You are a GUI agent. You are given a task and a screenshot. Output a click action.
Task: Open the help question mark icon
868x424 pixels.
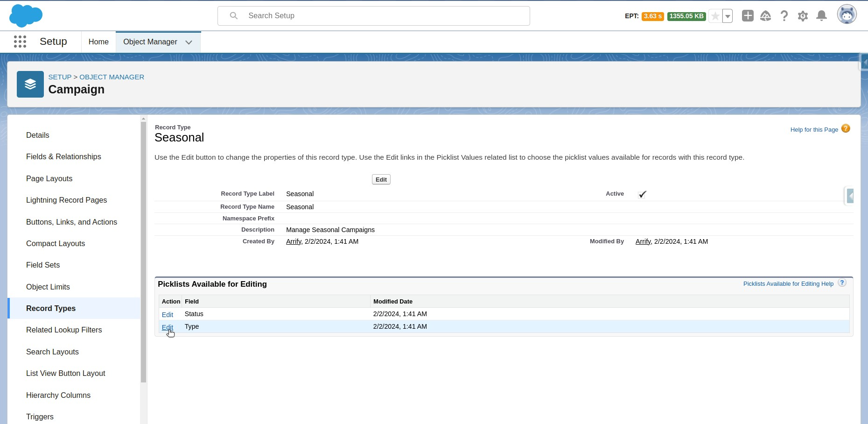pos(784,16)
